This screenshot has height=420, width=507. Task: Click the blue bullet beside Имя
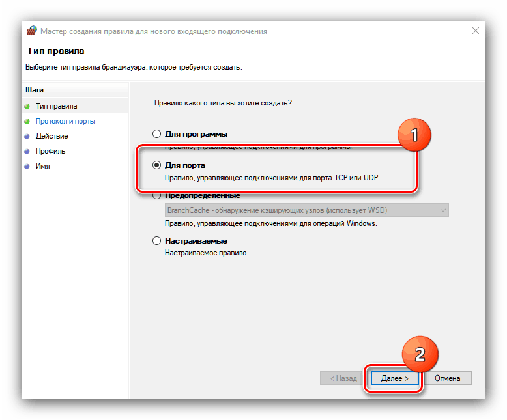(27, 167)
